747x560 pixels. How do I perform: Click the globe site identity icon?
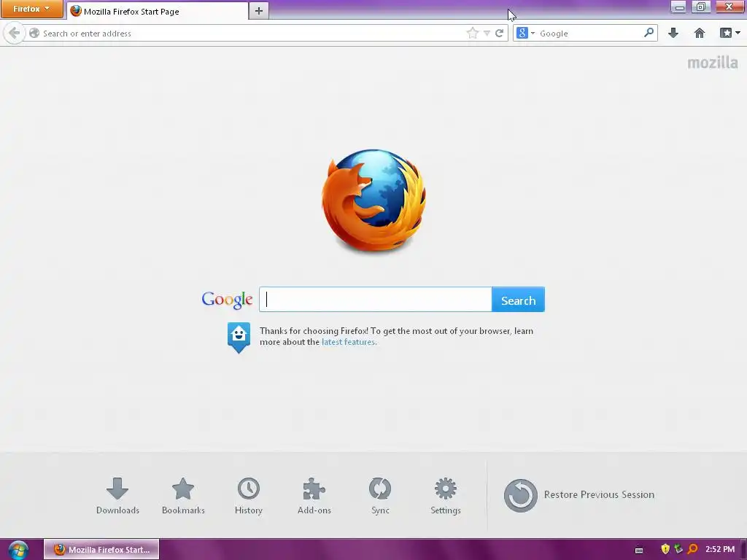(x=34, y=34)
